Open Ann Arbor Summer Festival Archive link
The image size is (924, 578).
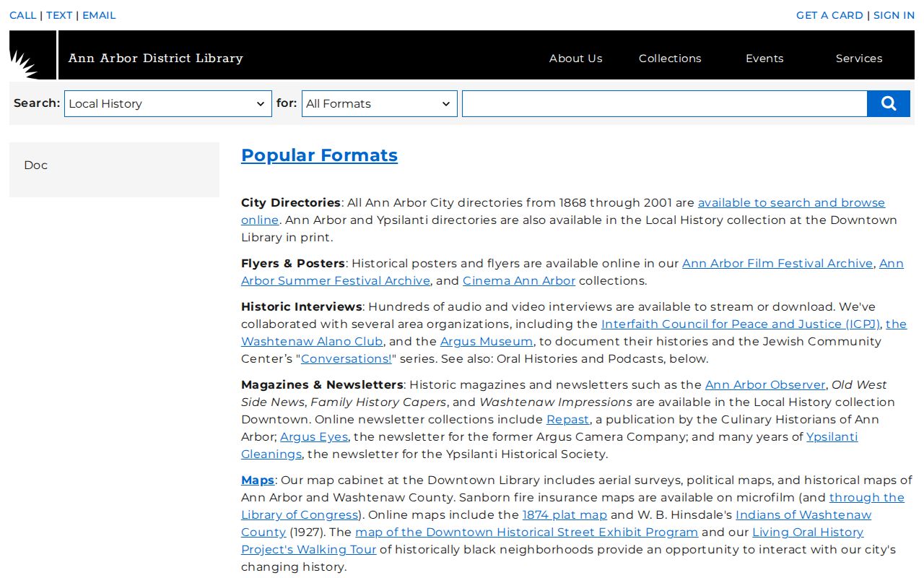(336, 281)
